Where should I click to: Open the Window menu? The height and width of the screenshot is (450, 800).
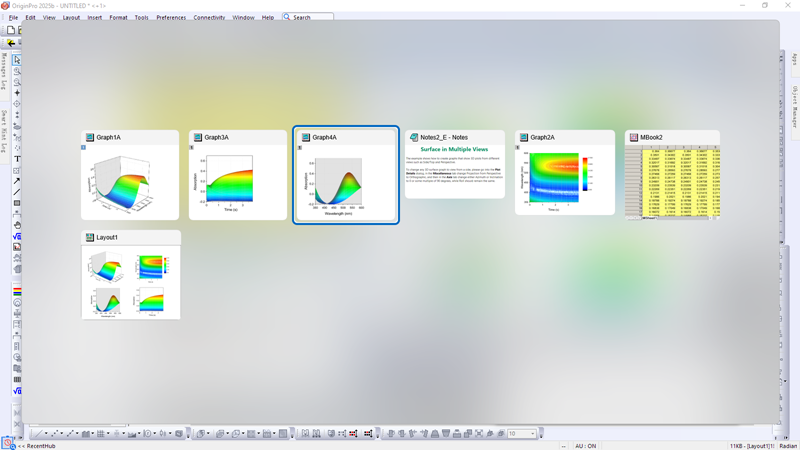click(x=243, y=17)
